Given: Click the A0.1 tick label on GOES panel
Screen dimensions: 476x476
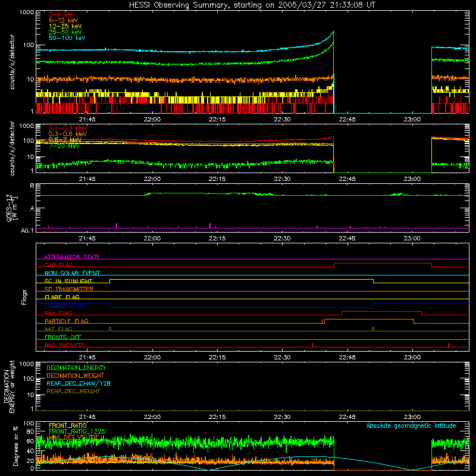Looking at the screenshot, I should [27, 230].
